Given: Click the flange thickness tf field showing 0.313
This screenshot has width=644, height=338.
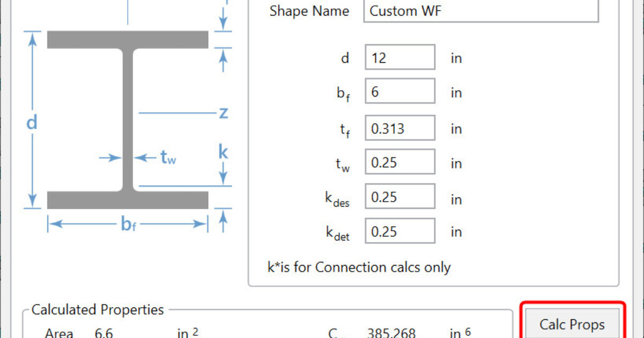Looking at the screenshot, I should [399, 128].
